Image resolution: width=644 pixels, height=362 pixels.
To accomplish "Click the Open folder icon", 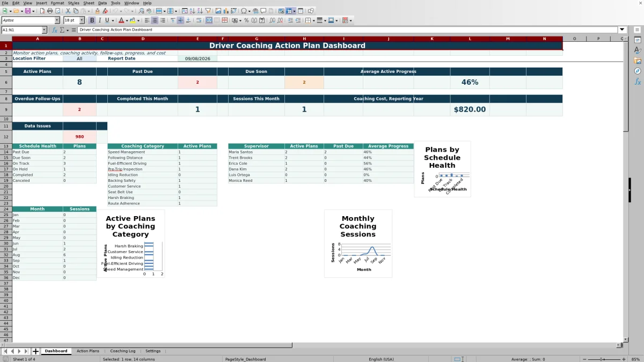I will pyautogui.click(x=16, y=11).
